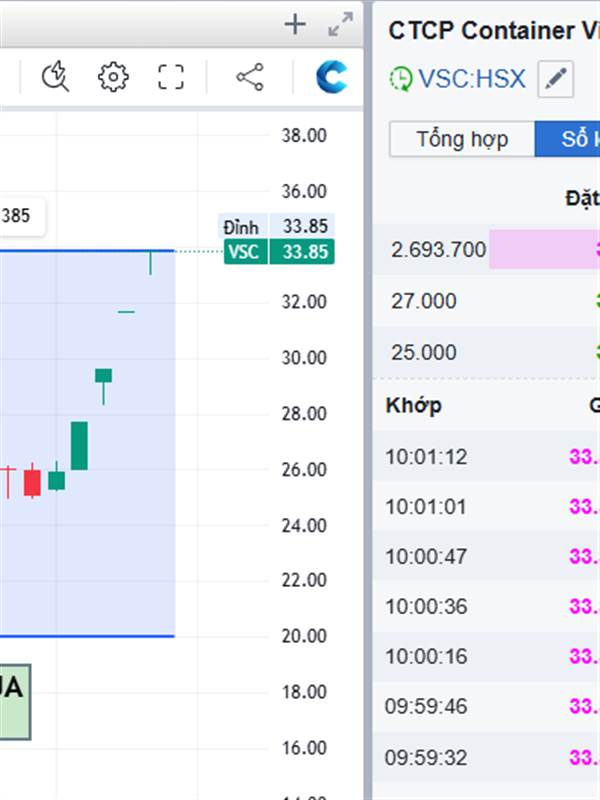Click the red candlestick body
Screen dimensions: 600x800
pos(32,483)
